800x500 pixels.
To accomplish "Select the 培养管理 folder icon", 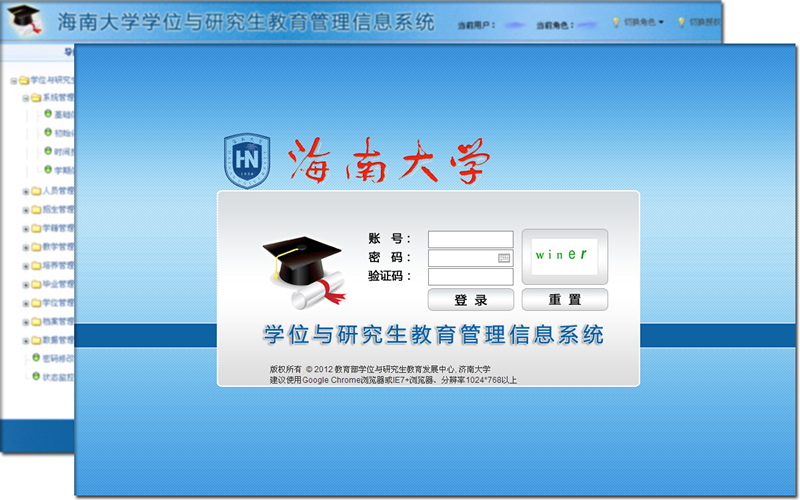I will tap(36, 266).
